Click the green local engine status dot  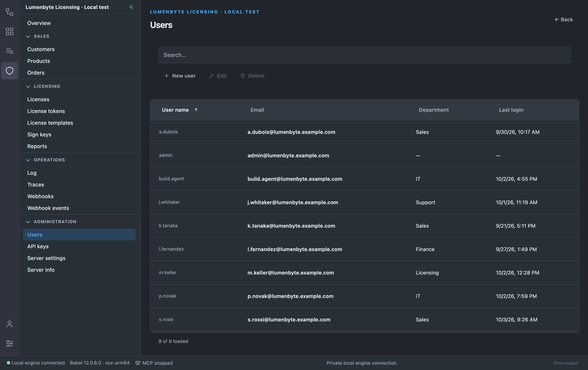8,363
